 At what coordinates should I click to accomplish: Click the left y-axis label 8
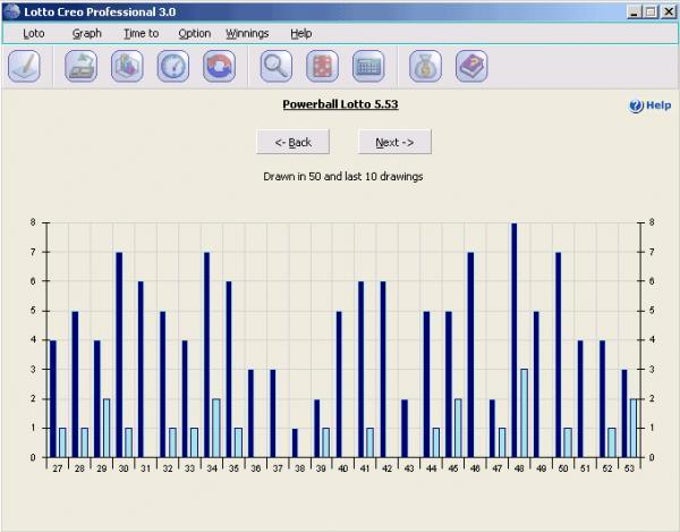pos(33,222)
